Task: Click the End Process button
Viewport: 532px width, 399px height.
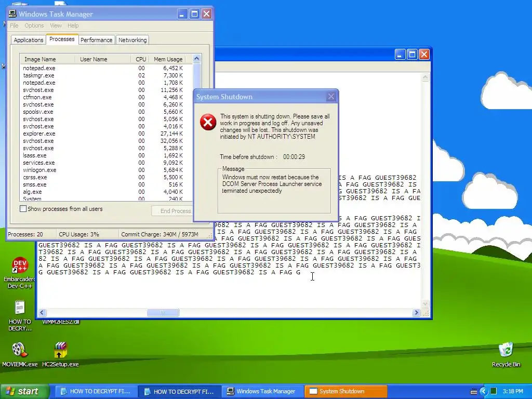Action: tap(172, 211)
